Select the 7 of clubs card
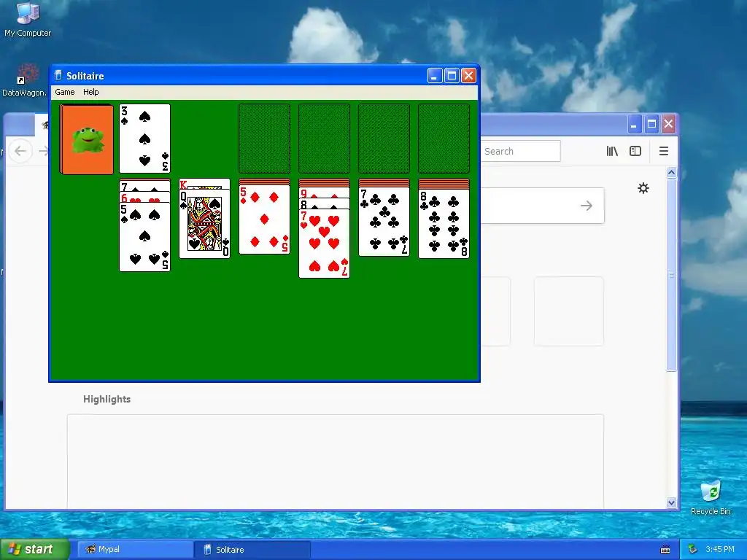Image resolution: width=747 pixels, height=560 pixels. click(384, 222)
